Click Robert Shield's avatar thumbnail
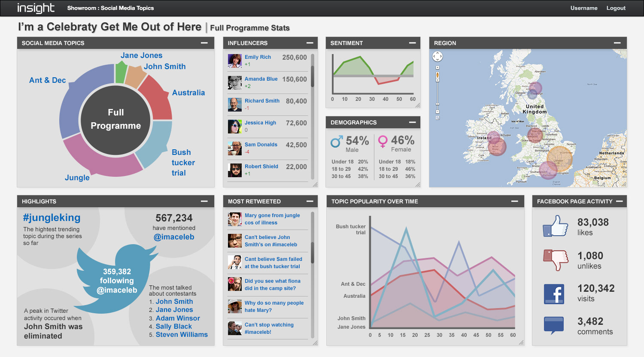The width and height of the screenshot is (644, 357). (235, 170)
